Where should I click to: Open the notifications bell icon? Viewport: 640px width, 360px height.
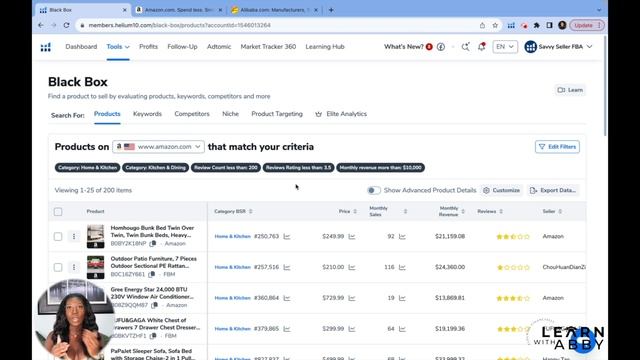click(482, 47)
